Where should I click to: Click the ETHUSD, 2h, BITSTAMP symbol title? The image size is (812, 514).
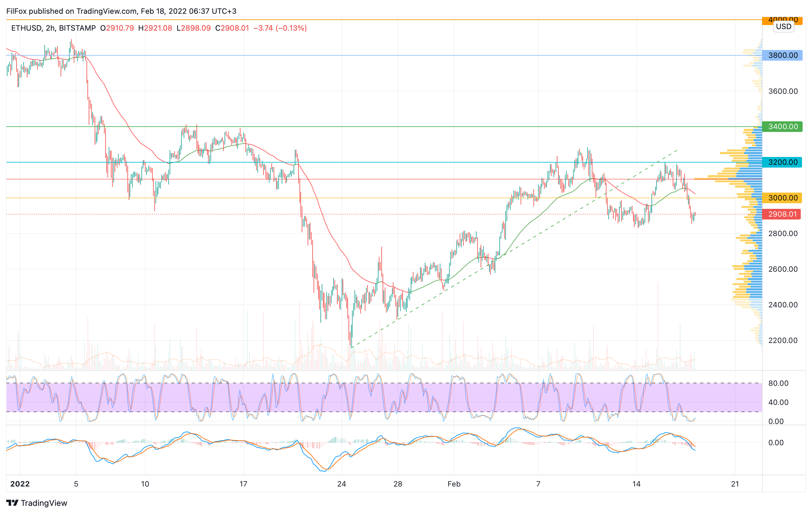pyautogui.click(x=53, y=28)
